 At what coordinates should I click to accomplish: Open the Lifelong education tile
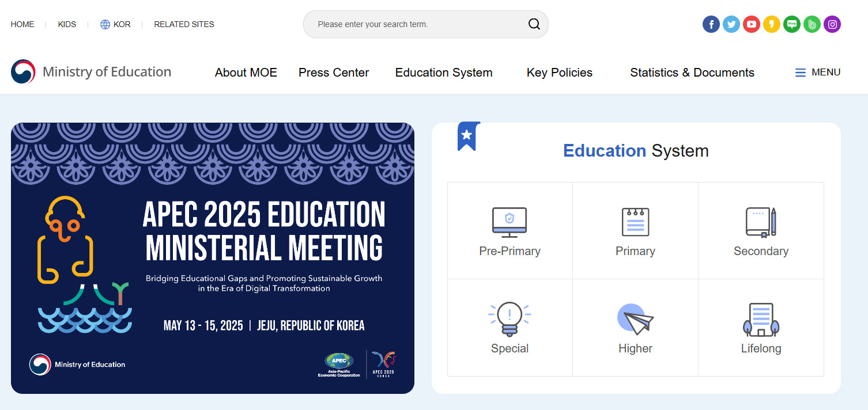click(761, 328)
